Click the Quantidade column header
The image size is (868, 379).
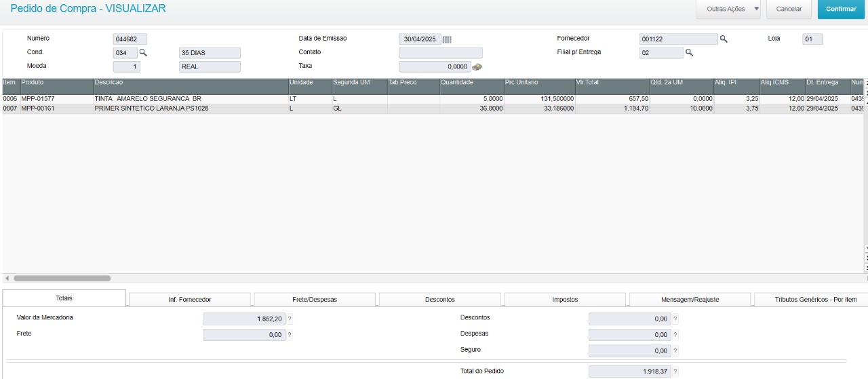(x=471, y=82)
